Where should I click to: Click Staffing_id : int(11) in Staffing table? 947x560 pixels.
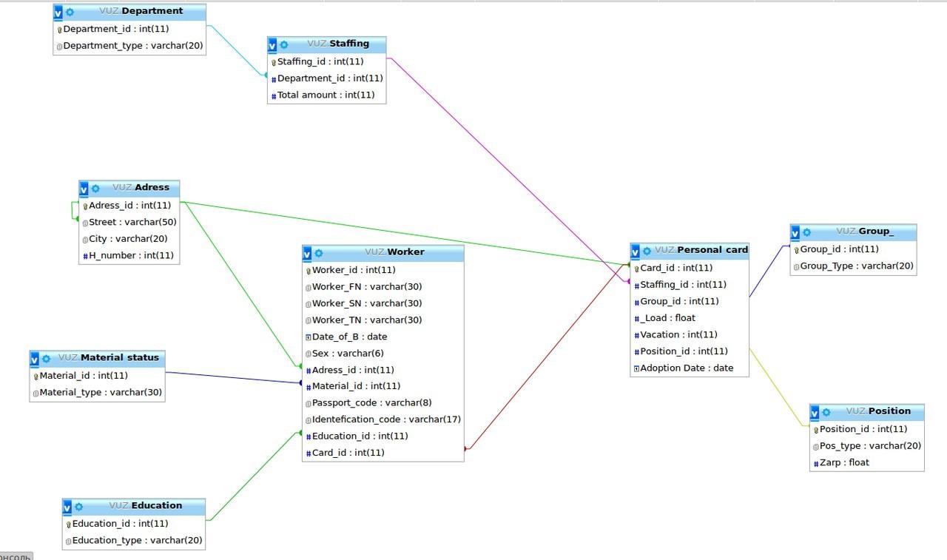click(x=326, y=62)
